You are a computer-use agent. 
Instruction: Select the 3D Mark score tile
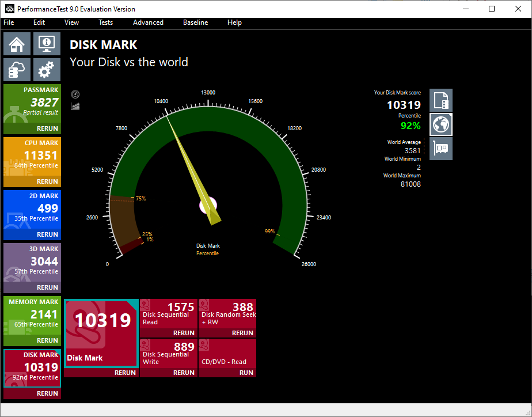click(x=32, y=262)
